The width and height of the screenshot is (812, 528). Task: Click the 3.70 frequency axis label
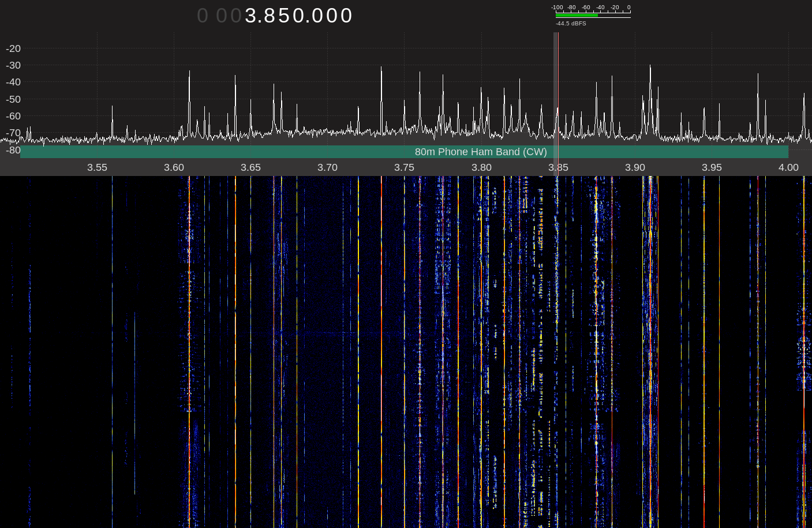327,167
